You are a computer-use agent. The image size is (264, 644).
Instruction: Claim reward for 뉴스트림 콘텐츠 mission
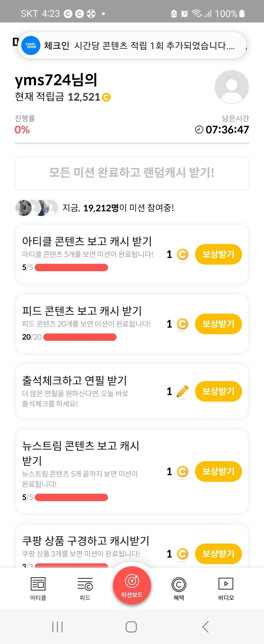(x=218, y=471)
